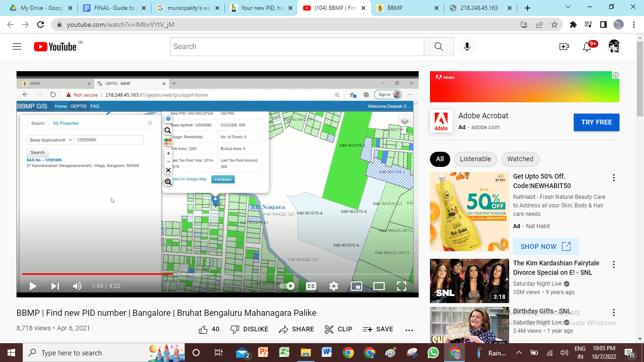The width and height of the screenshot is (644, 362).
Task: Open the Windows notification center
Action: point(630,353)
